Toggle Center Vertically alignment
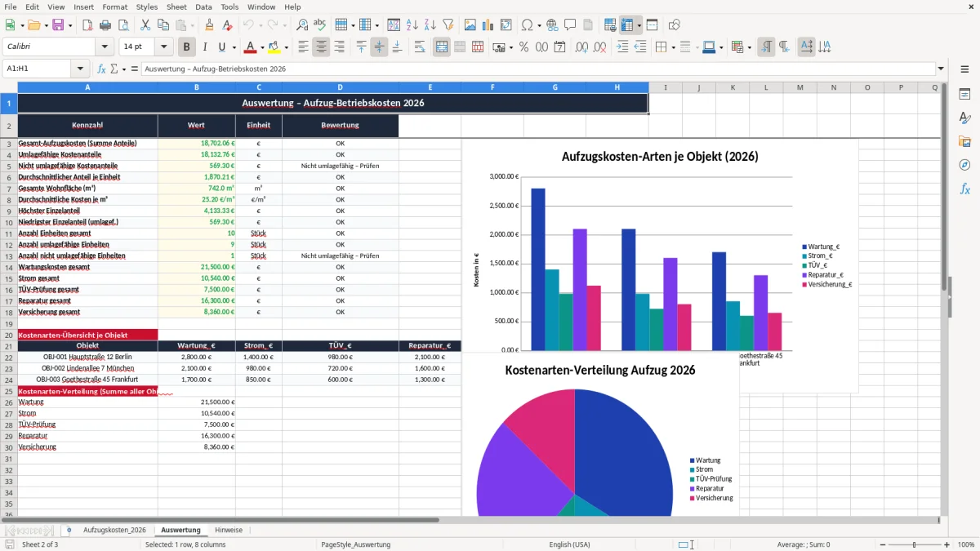Image resolution: width=980 pixels, height=551 pixels. [379, 47]
